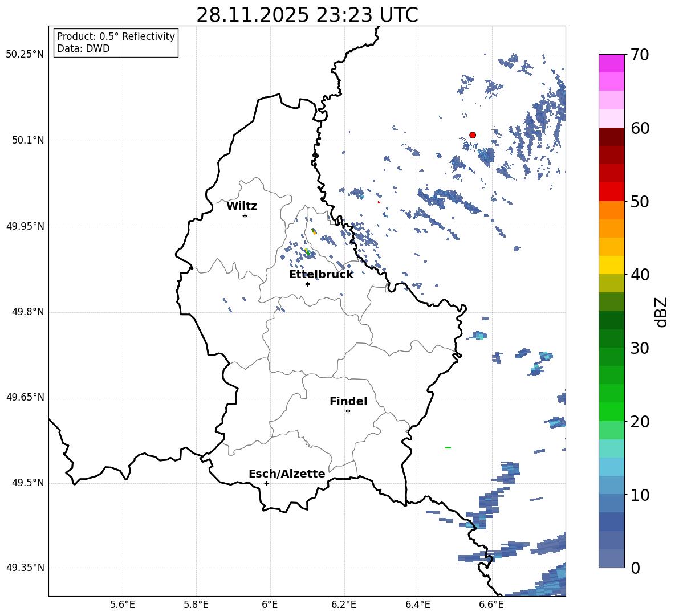The width and height of the screenshot is (675, 616).
Task: Click the 6.4°E longitude label
Action: pos(418,605)
